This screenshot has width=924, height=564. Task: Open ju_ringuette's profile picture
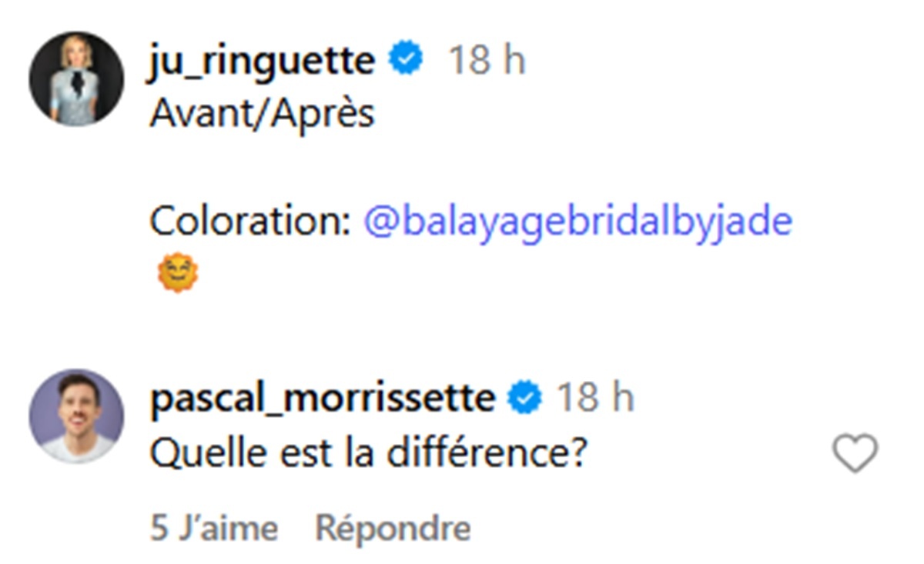click(x=76, y=78)
